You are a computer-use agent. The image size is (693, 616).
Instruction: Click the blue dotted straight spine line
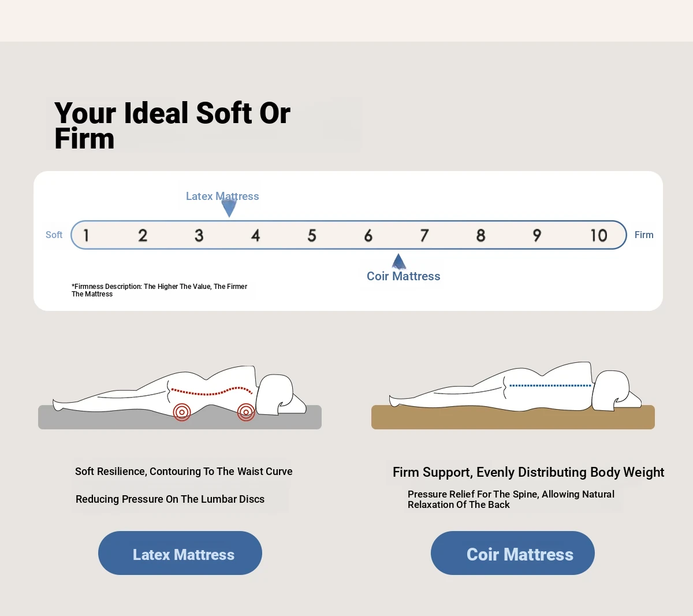point(550,385)
